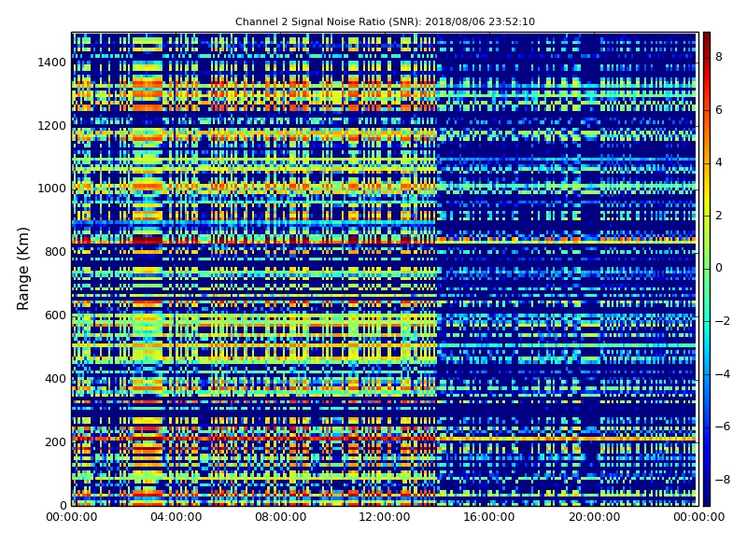Click the 200 range tick label
Viewport: 747px width, 560px height.
pos(55,441)
